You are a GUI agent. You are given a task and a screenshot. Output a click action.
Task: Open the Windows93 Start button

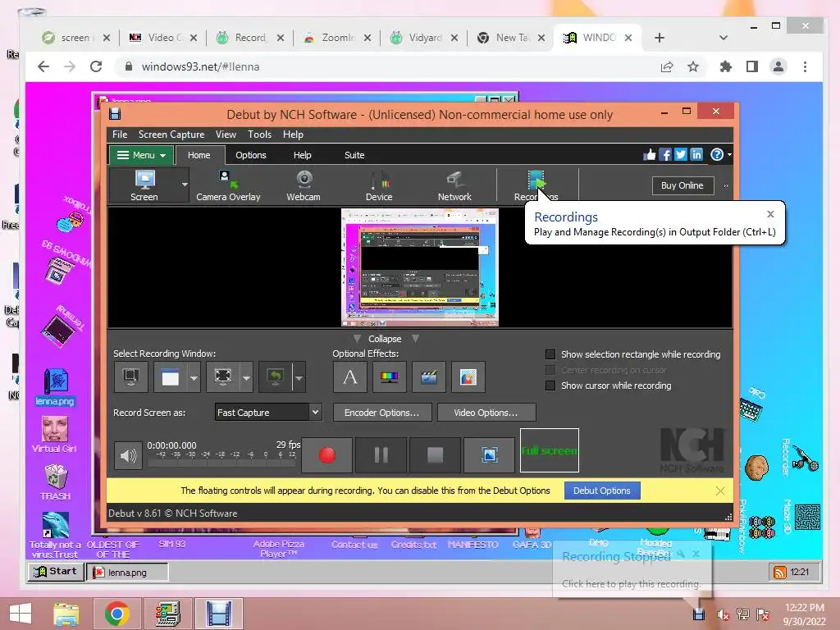(55, 572)
